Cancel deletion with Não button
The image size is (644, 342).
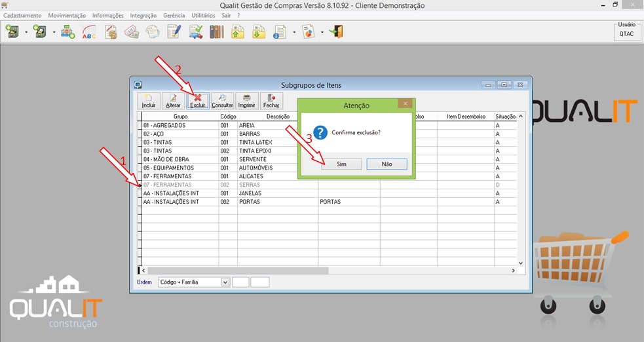[387, 164]
